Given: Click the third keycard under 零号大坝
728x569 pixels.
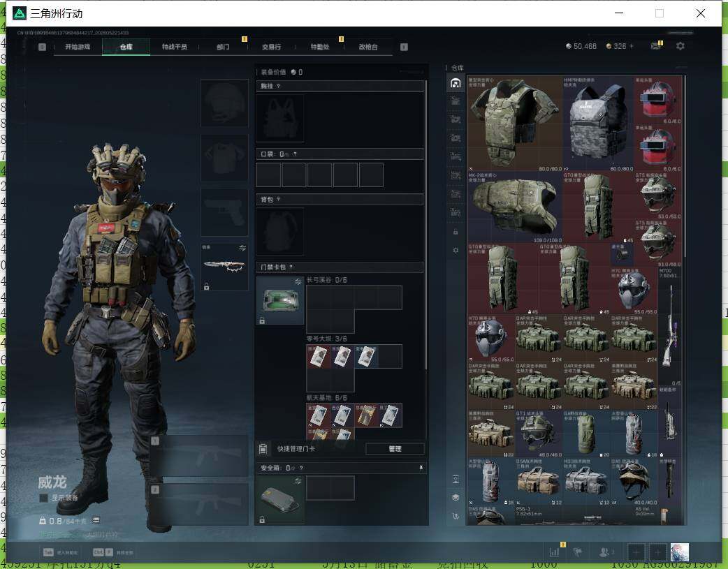Looking at the screenshot, I should (366, 357).
